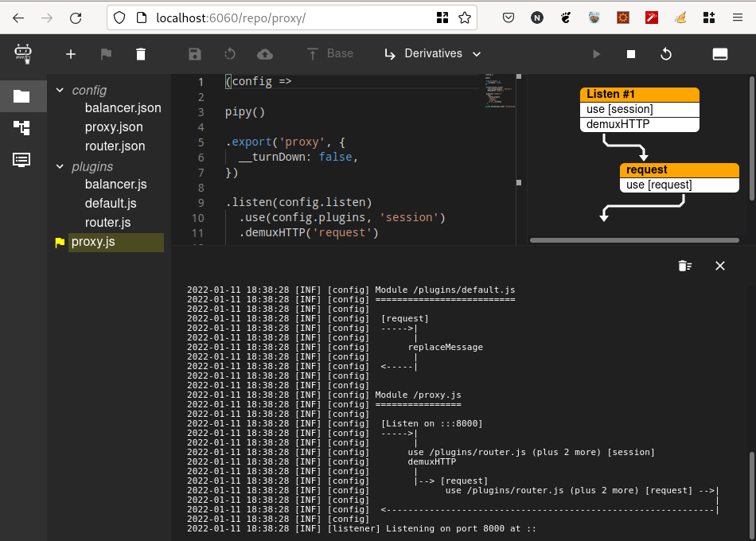Save the current file
The height and width of the screenshot is (541, 756).
[194, 54]
